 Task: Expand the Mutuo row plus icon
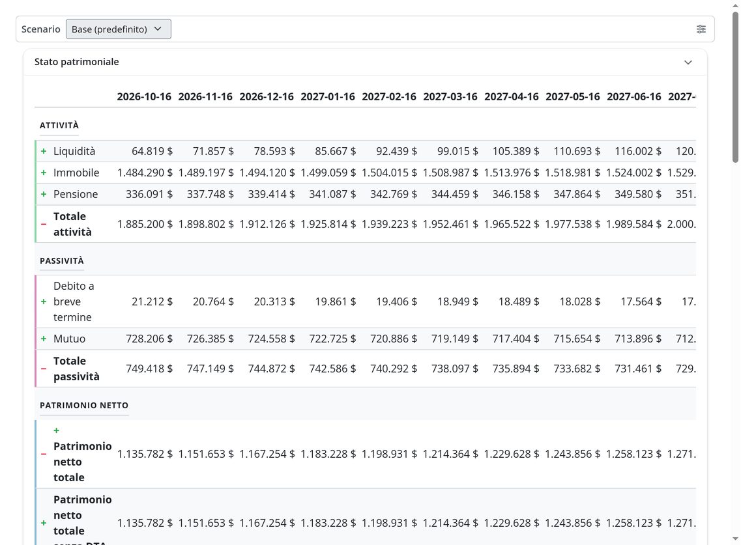(x=44, y=339)
